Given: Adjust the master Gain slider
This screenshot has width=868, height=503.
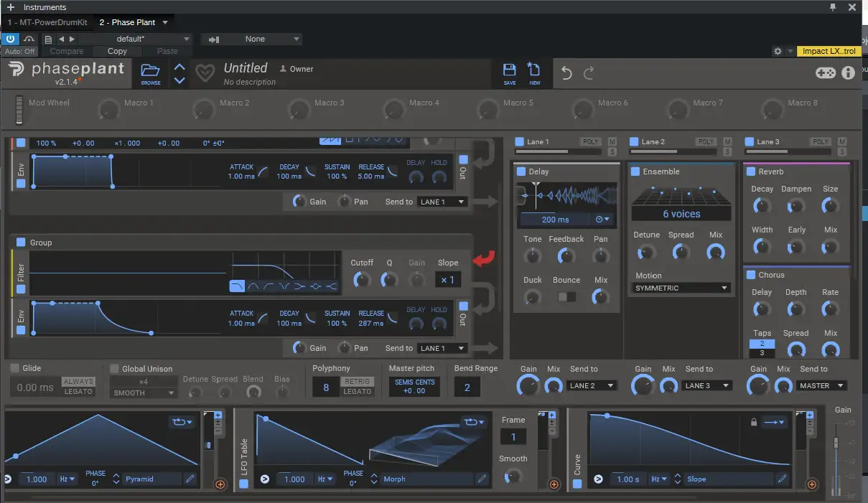Looking at the screenshot, I should (x=835, y=443).
